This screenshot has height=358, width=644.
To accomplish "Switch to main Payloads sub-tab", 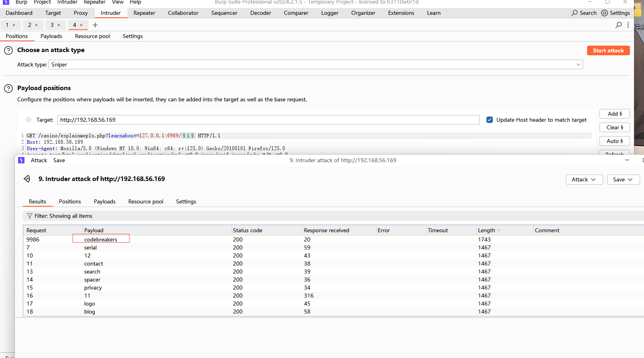I will pyautogui.click(x=51, y=36).
